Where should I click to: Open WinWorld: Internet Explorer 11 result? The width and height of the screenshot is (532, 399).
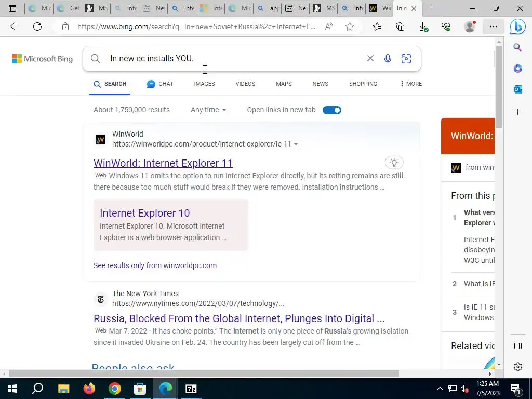(x=163, y=163)
